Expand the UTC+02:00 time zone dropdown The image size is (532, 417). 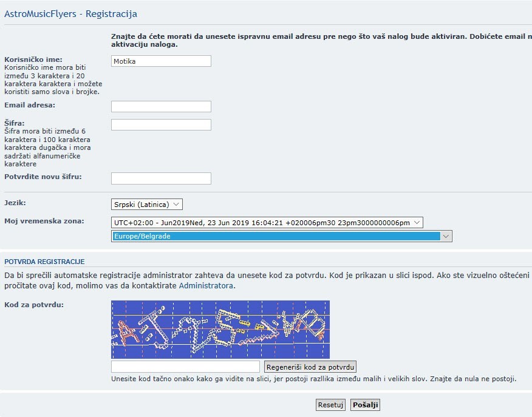tap(267, 223)
